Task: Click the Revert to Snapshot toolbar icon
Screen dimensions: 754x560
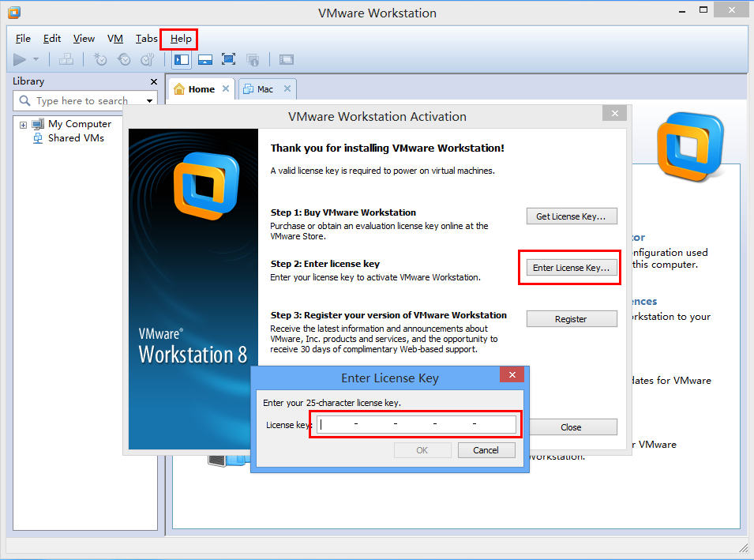Action: coord(124,60)
